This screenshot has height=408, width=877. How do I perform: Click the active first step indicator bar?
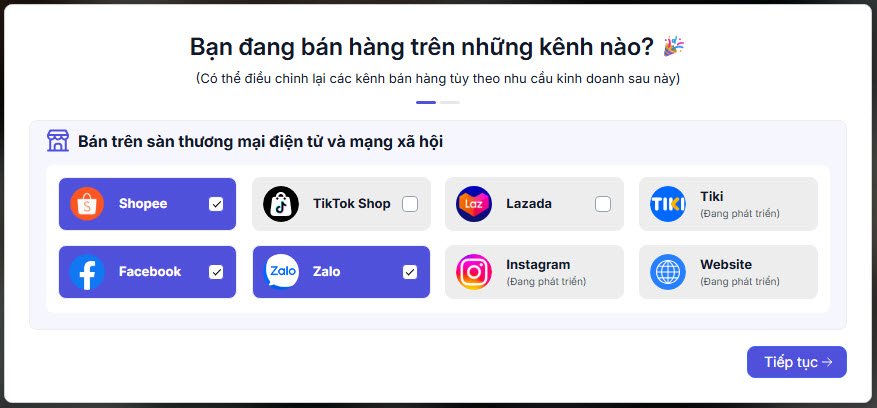point(426,102)
